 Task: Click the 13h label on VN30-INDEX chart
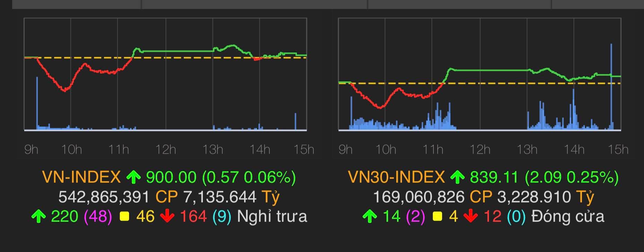527,150
